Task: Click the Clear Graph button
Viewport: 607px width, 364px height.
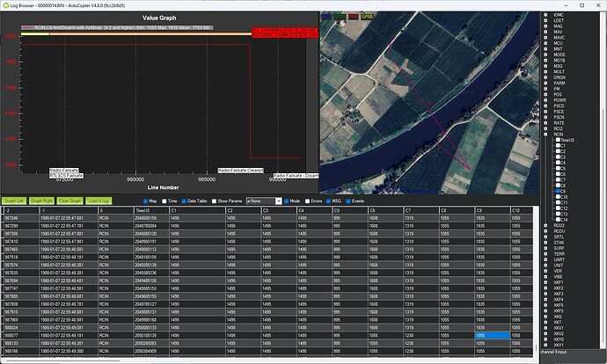Action: (x=69, y=200)
